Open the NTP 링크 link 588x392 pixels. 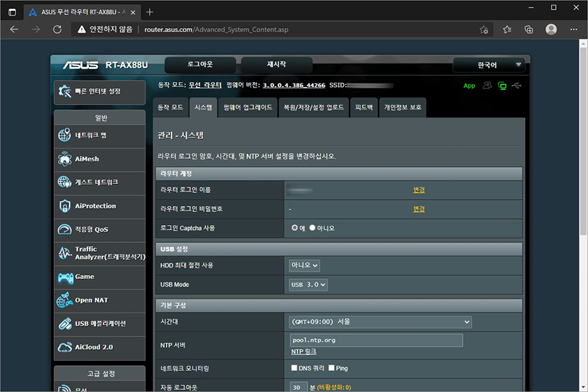pyautogui.click(x=304, y=352)
